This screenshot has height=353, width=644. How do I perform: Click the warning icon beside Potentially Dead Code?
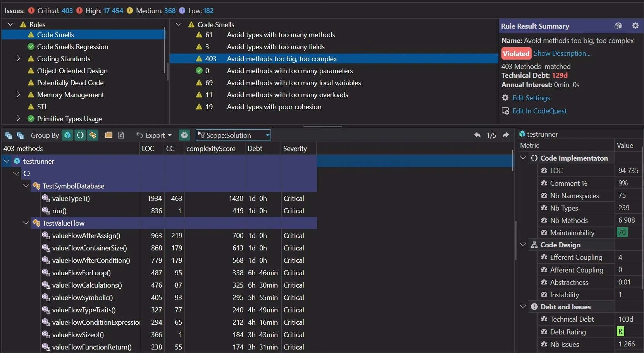coord(31,82)
